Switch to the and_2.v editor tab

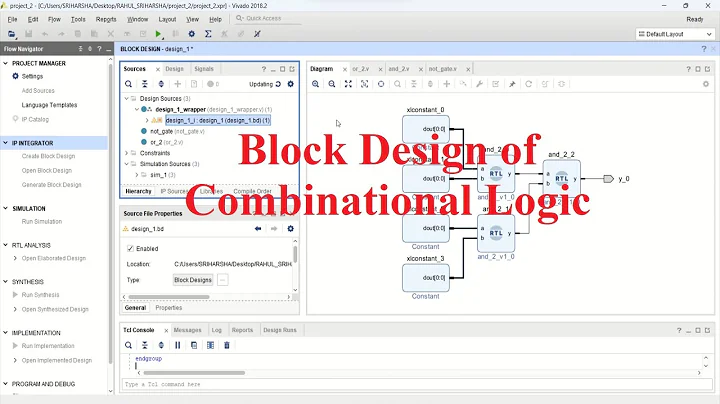tap(399, 69)
